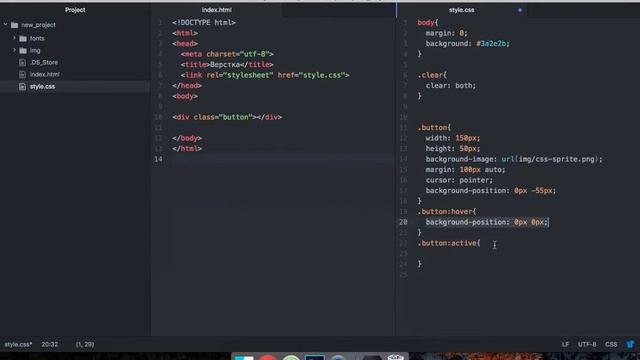The height and width of the screenshot is (360, 640).
Task: Expand the fonts folder arrow
Action: pos(14,38)
